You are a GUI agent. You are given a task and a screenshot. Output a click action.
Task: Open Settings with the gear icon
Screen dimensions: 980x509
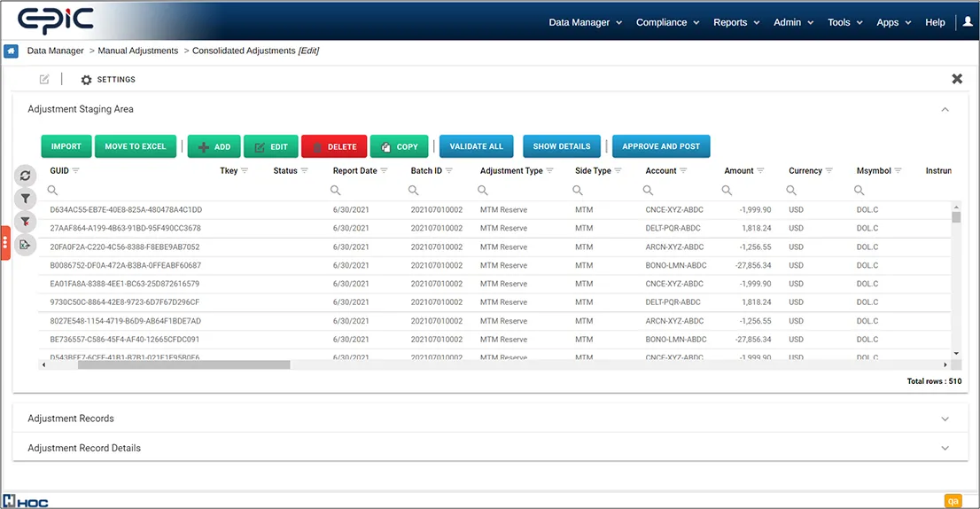click(x=86, y=80)
